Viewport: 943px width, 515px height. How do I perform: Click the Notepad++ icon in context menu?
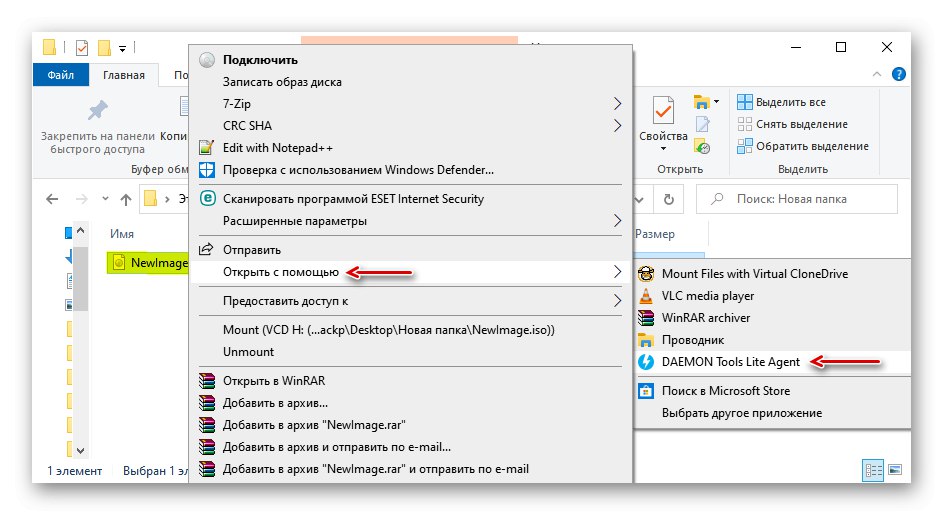(207, 147)
